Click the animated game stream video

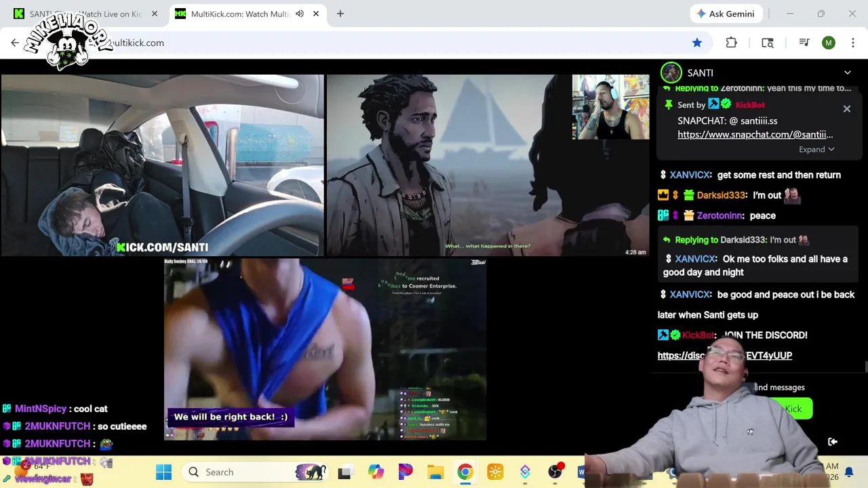click(487, 165)
